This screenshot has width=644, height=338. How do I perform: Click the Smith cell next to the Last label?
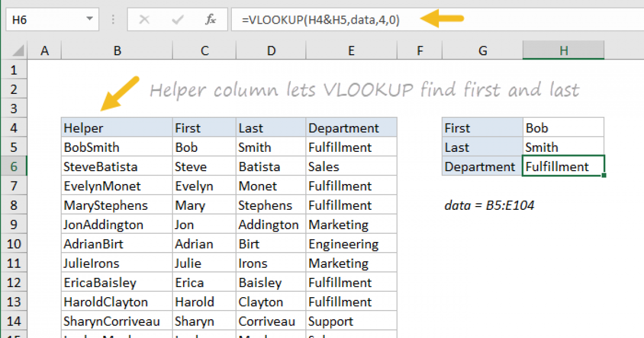563,146
